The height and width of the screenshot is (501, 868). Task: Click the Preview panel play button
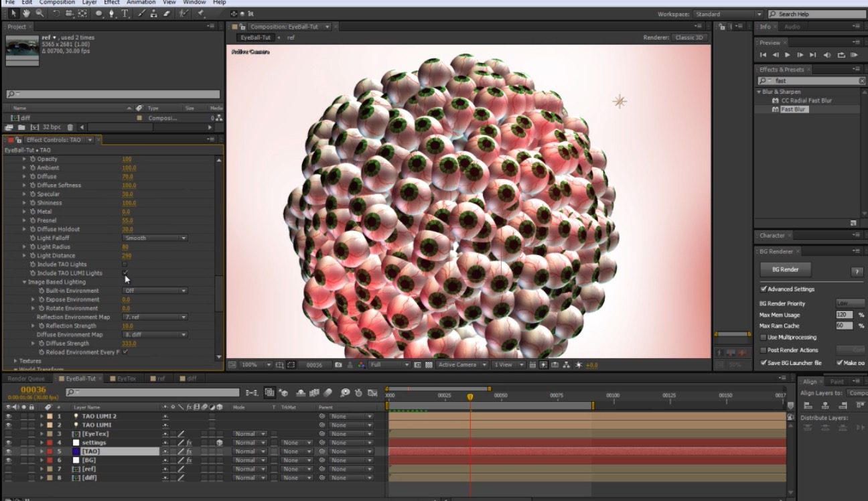pos(788,55)
